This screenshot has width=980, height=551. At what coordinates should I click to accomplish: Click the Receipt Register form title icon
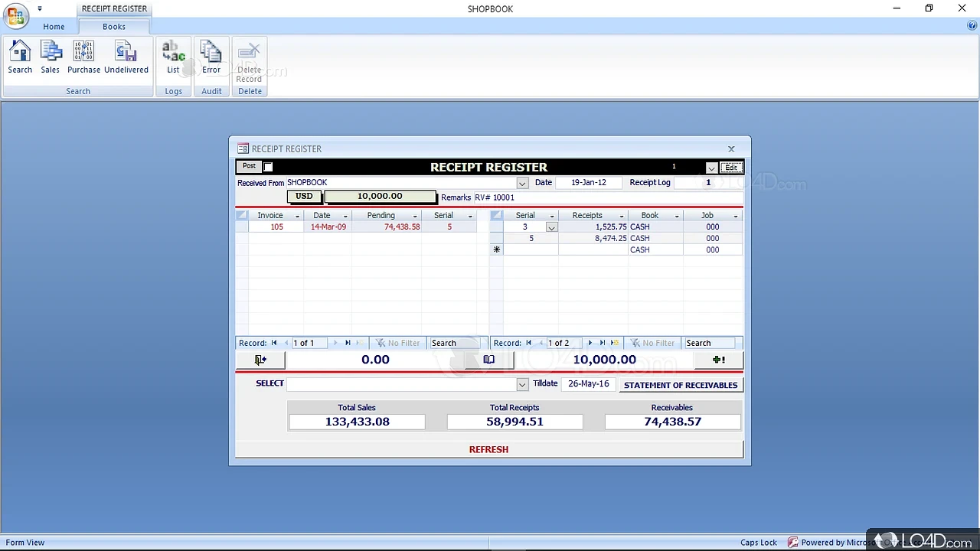click(x=243, y=148)
